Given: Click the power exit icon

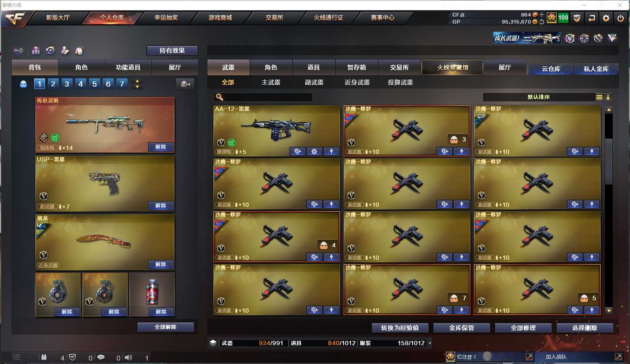Looking at the screenshot, I should coord(621,18).
